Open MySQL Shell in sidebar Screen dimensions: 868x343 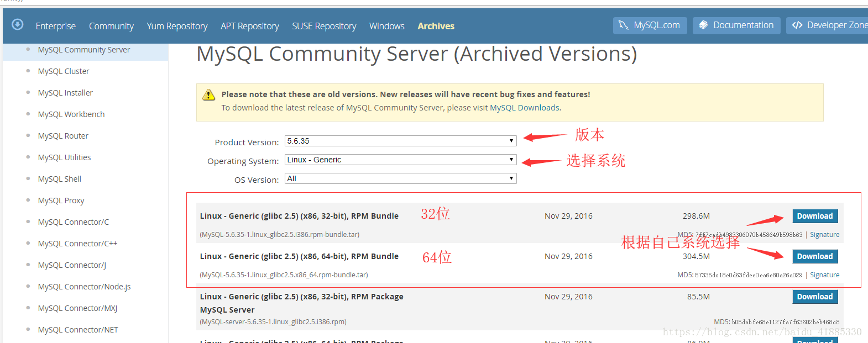point(60,179)
